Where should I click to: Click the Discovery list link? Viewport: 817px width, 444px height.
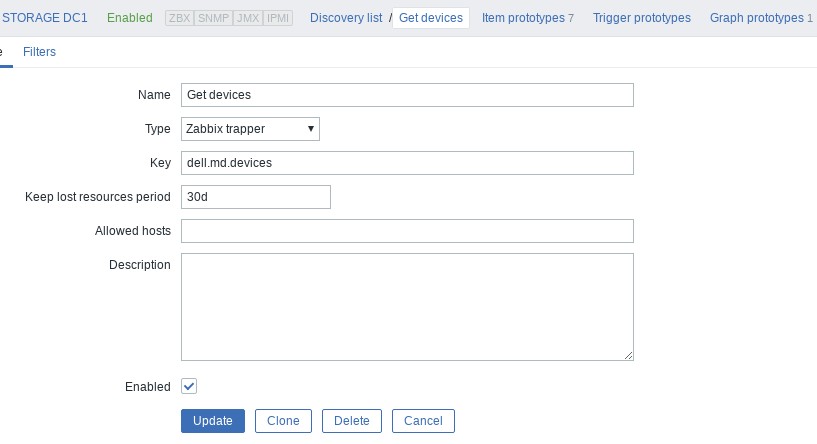346,18
